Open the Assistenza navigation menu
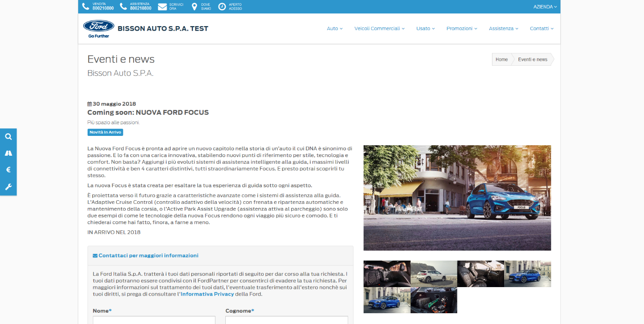This screenshot has height=324, width=644. (504, 28)
